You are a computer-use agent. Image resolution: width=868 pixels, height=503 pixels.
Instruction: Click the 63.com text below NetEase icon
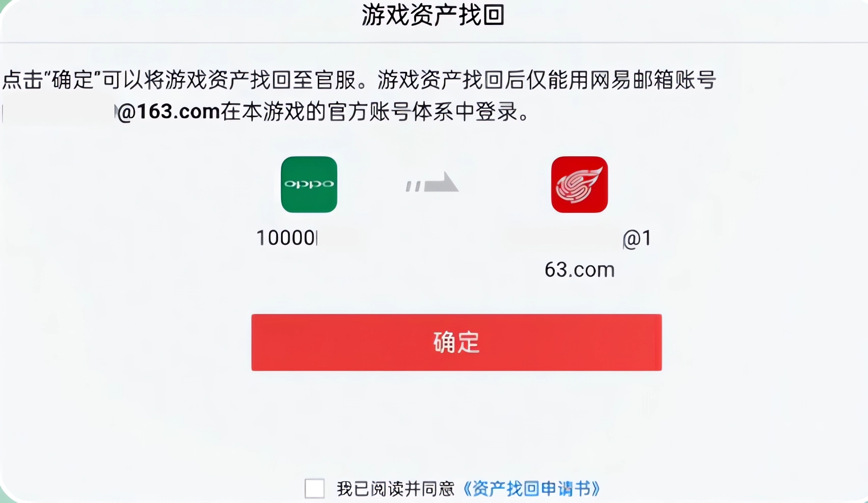580,269
